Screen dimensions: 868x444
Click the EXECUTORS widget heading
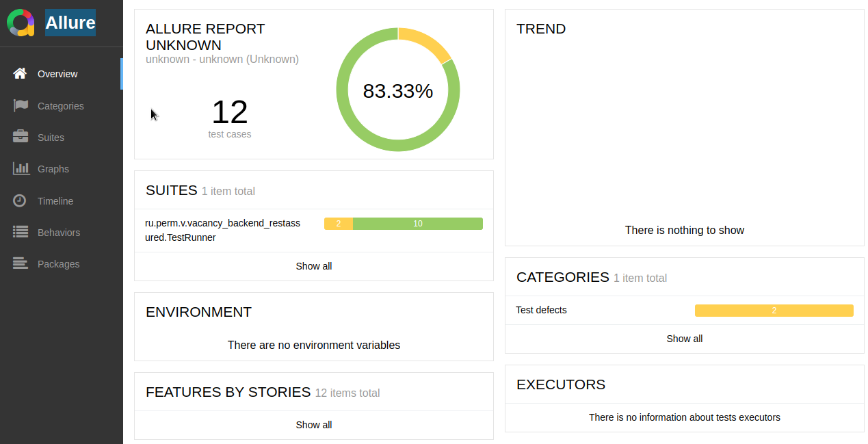[561, 384]
